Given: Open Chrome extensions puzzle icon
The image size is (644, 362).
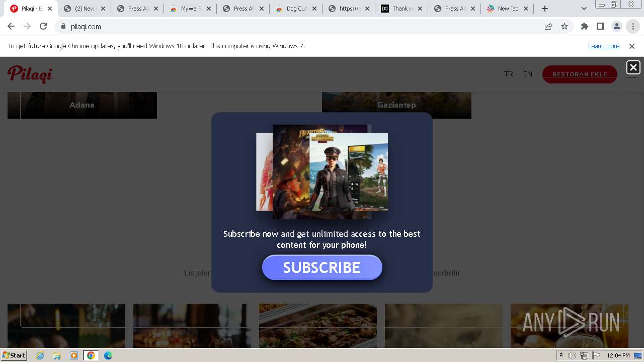Looking at the screenshot, I should pos(585,27).
